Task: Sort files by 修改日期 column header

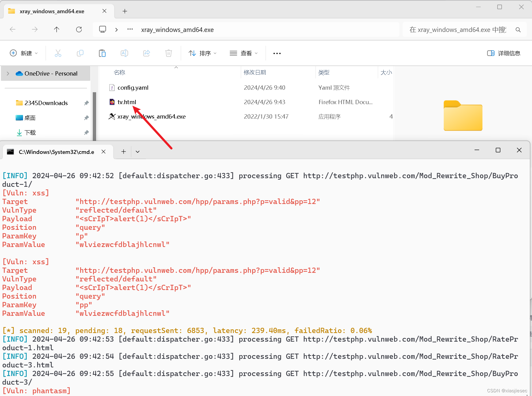Action: click(x=255, y=73)
